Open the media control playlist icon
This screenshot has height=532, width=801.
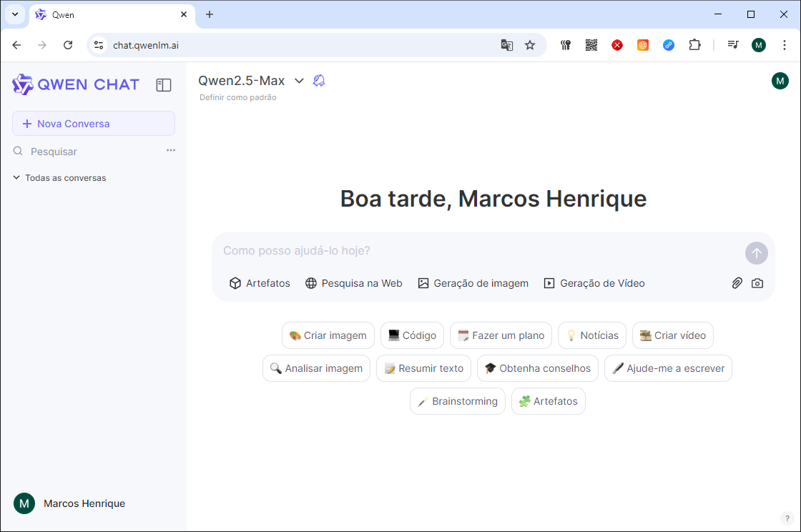(733, 45)
